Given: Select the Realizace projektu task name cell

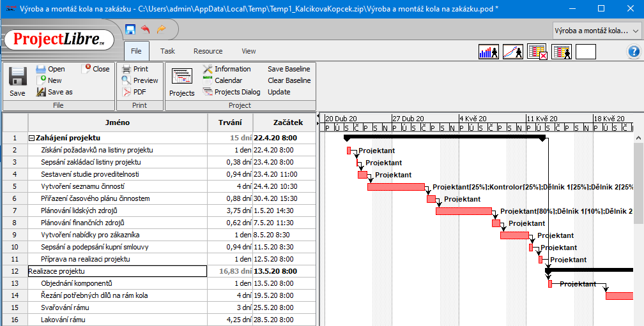Looking at the screenshot, I should 117,271.
